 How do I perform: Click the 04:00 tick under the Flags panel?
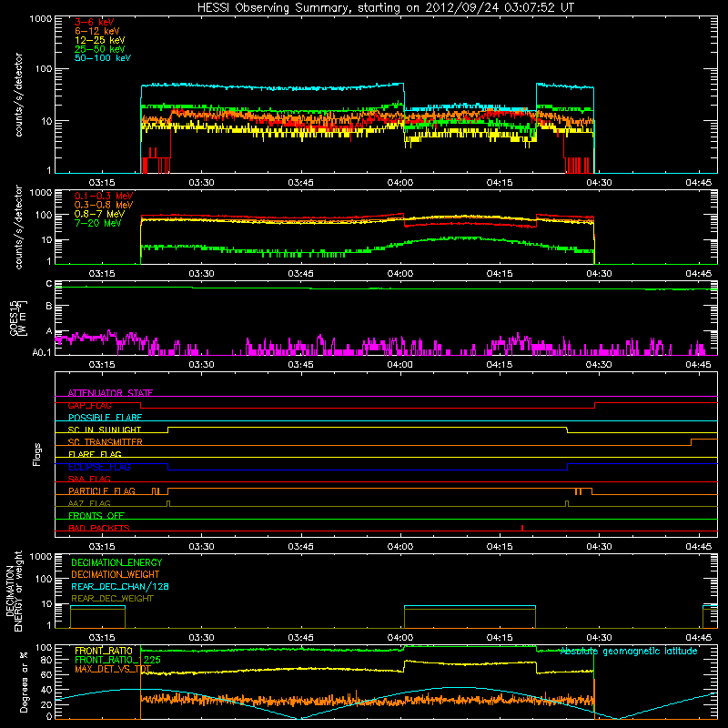[x=400, y=547]
